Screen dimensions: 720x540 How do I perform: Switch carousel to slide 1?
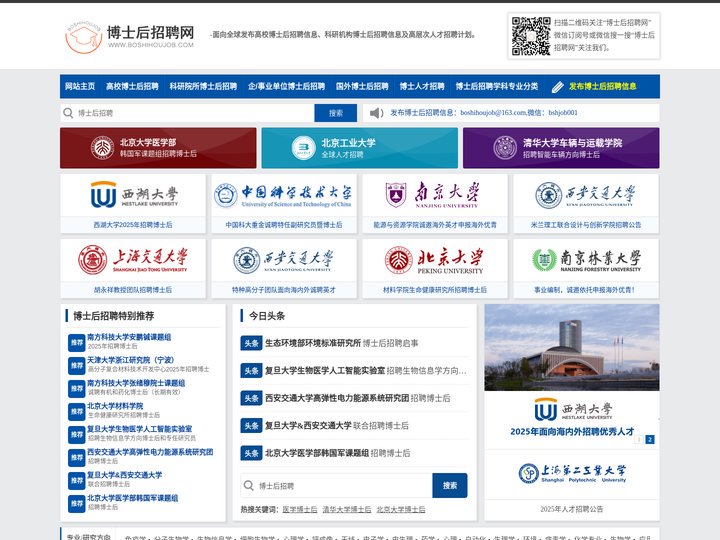[x=639, y=439]
